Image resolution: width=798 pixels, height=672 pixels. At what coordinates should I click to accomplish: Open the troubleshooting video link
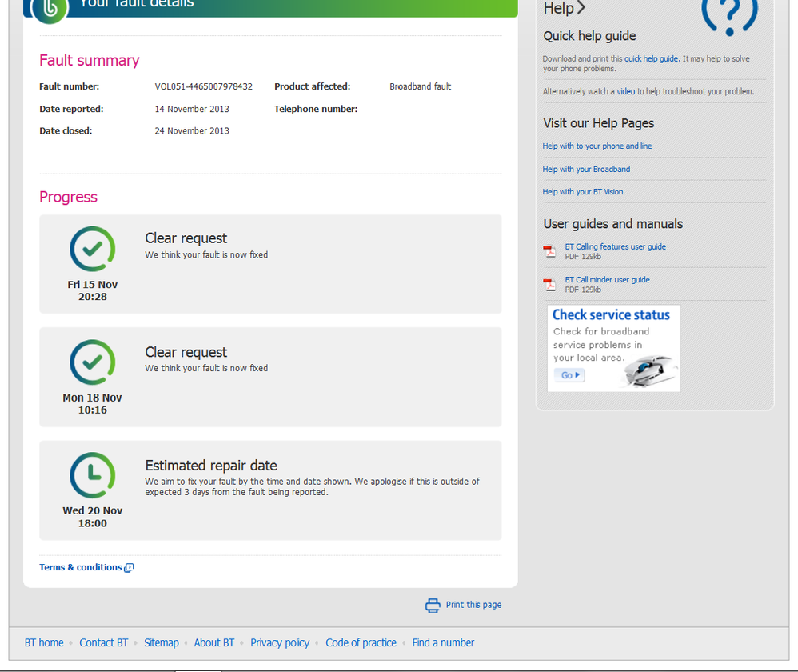625,92
